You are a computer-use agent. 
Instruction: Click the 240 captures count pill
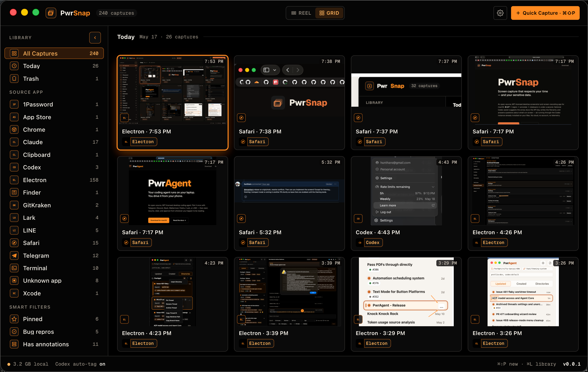tap(116, 13)
